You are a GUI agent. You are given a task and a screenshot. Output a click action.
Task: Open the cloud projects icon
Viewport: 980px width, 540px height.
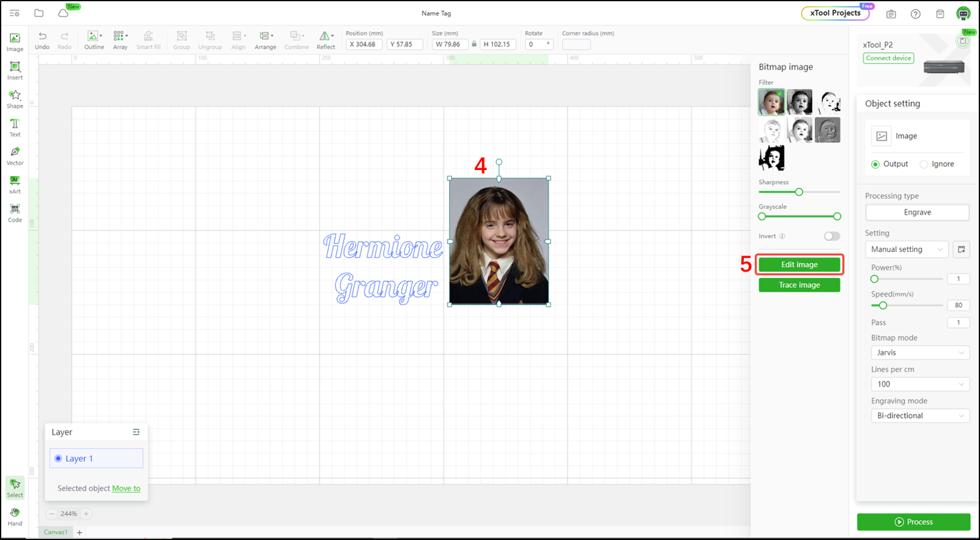coord(63,13)
